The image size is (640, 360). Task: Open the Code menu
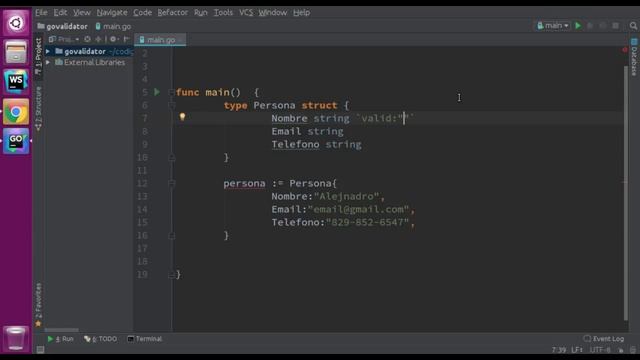coord(142,13)
